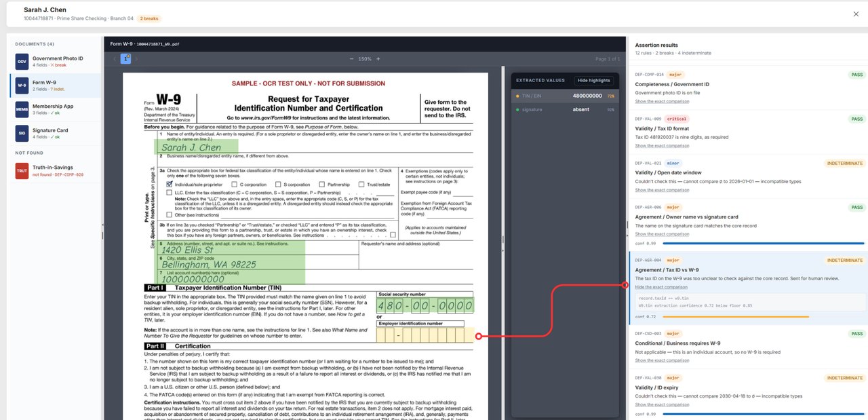Show exact comparison for Open date window
This screenshot has height=420, width=868.
(662, 189)
